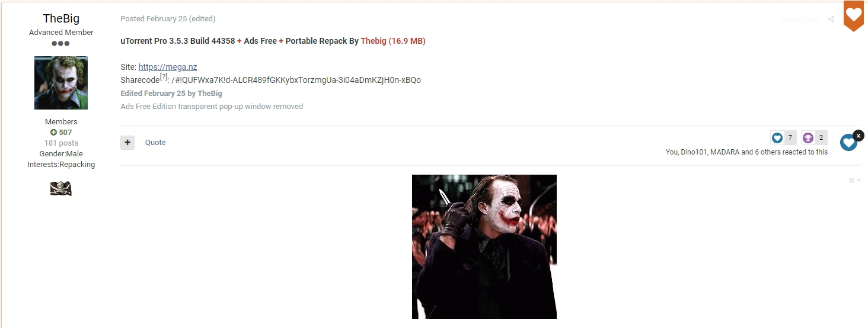Viewport: 868px width, 328px height.
Task: Click the plus multiquote button
Action: [x=127, y=143]
